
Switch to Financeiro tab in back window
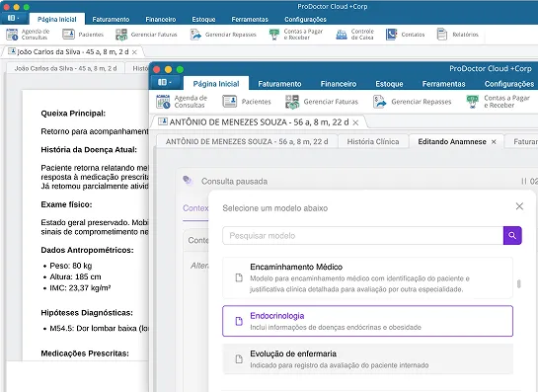(161, 20)
